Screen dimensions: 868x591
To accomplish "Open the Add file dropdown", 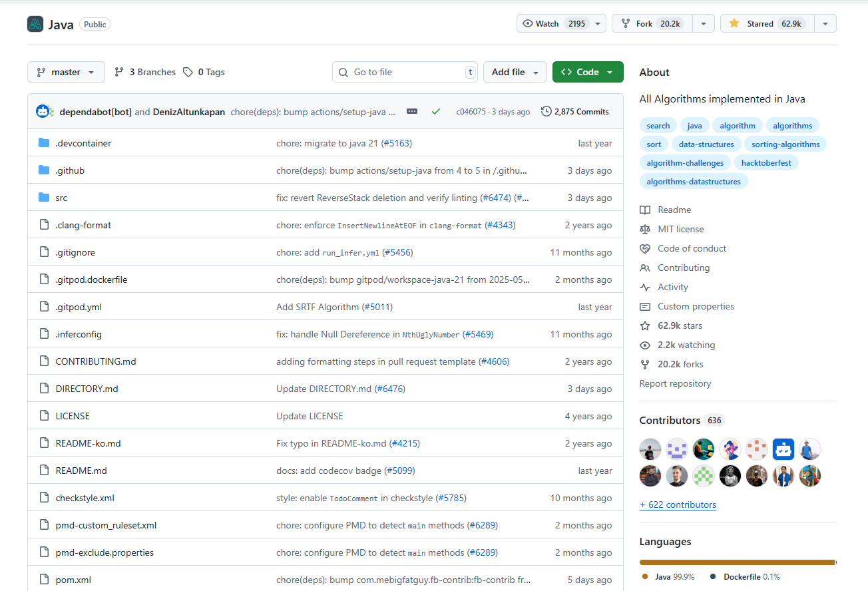I will tap(515, 72).
